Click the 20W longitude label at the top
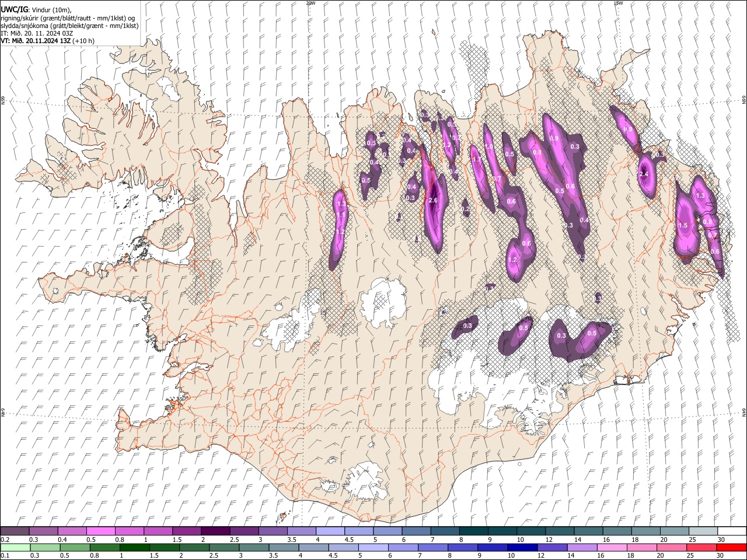The width and height of the screenshot is (747, 560). pos(310,3)
